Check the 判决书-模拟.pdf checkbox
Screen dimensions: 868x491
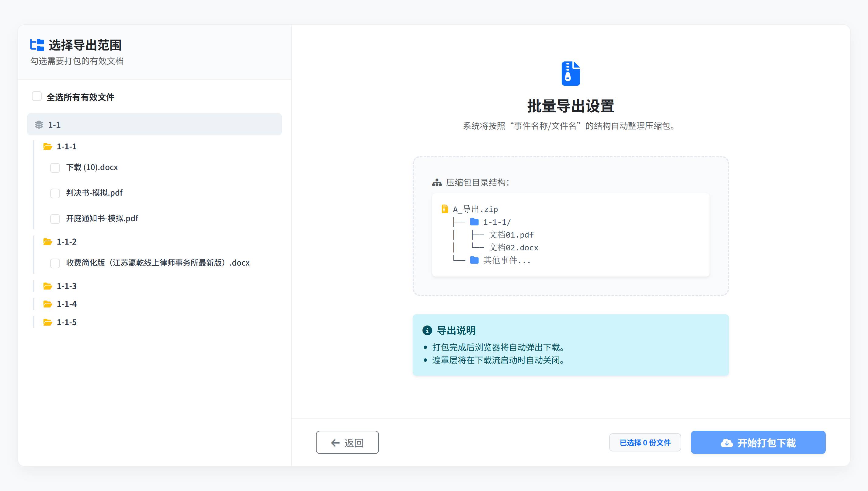[55, 193]
